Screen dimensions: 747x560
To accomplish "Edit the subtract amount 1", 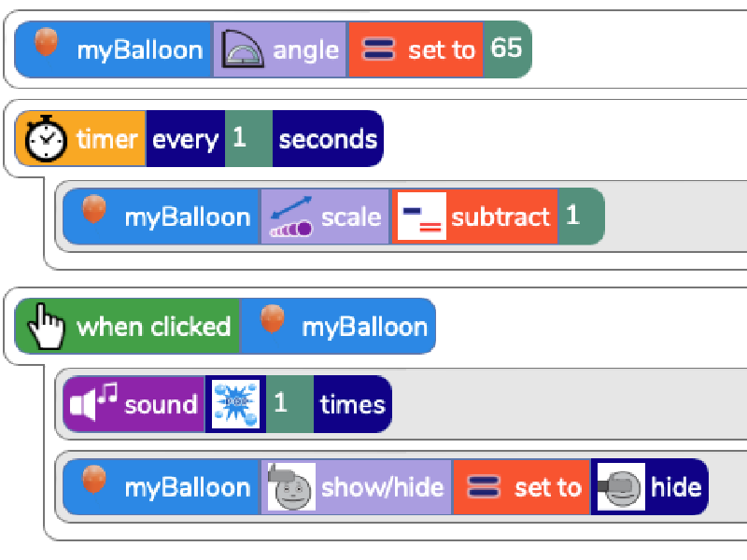I will (580, 217).
